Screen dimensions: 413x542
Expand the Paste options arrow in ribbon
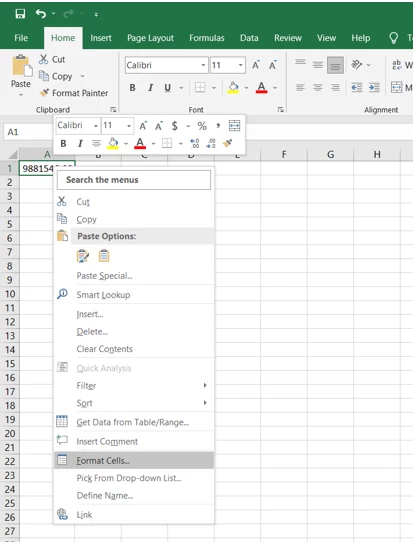(21, 95)
